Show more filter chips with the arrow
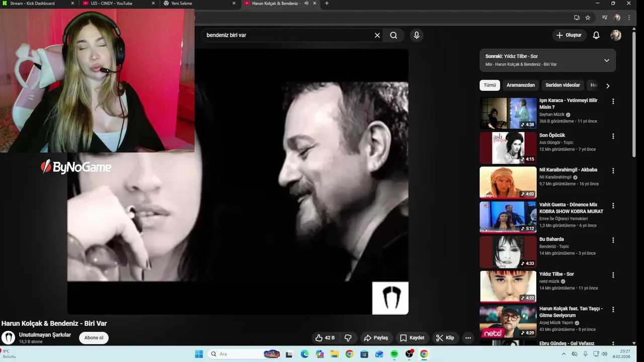 608,86
